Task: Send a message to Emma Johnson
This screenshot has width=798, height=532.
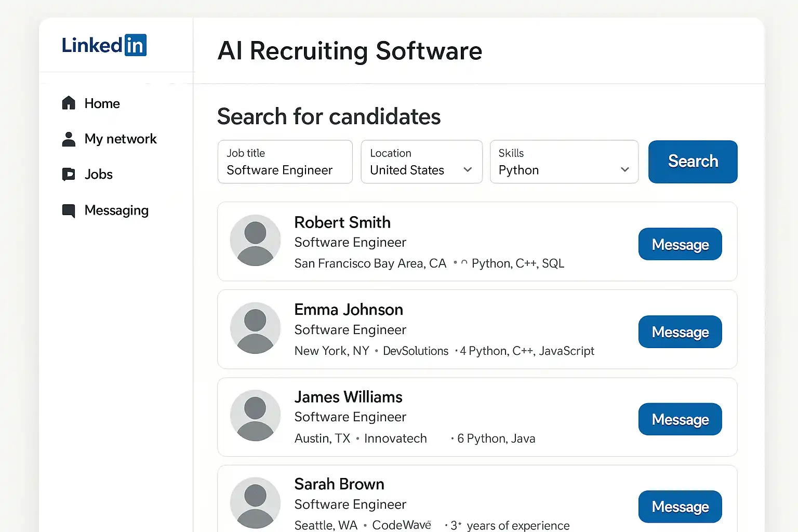Action: coord(680,332)
